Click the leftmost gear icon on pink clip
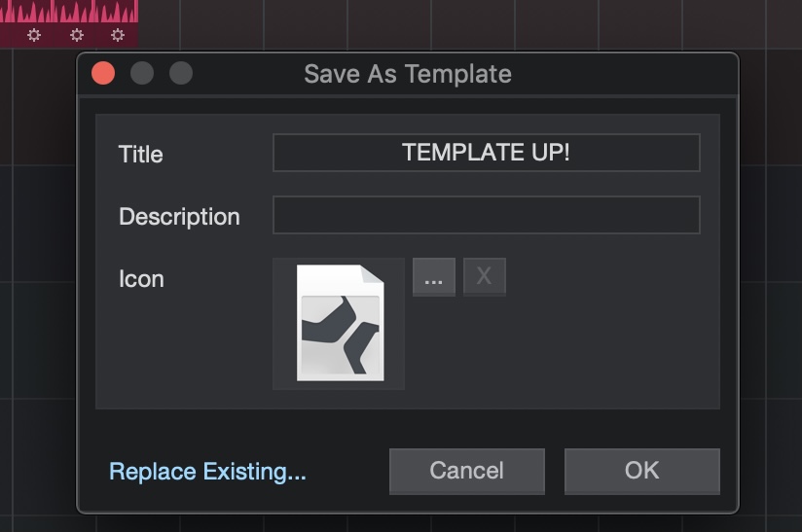Image resolution: width=802 pixels, height=532 pixels. coord(34,35)
